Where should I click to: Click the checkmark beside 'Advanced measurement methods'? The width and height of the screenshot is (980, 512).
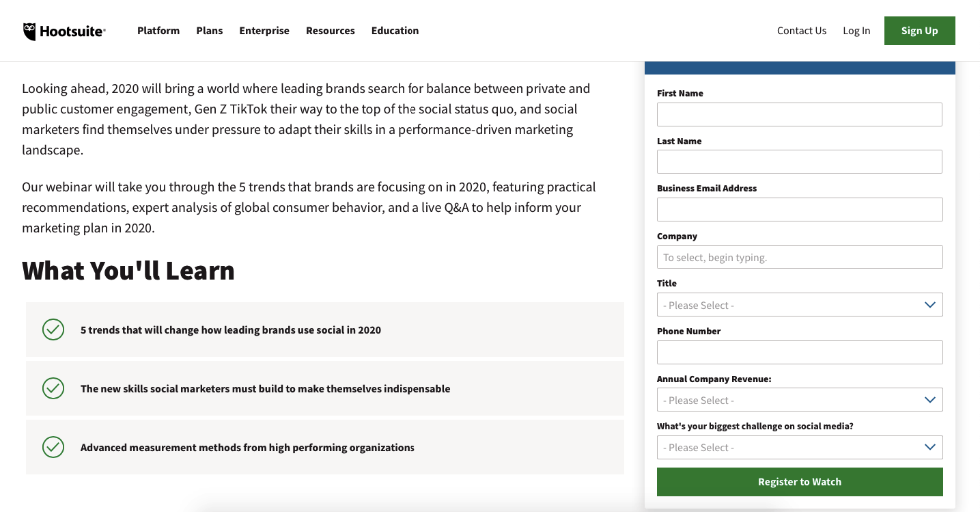[53, 447]
